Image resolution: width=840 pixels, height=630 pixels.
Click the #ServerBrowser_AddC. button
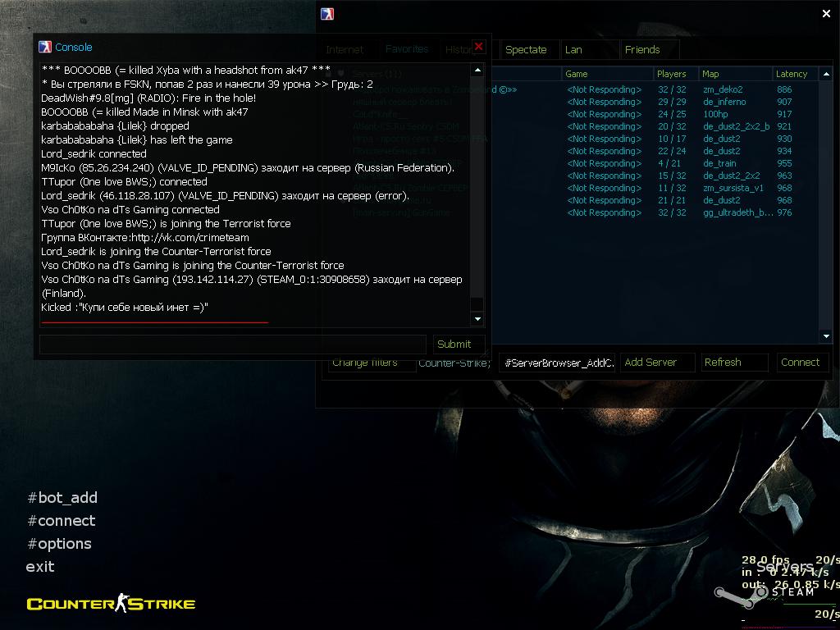pyautogui.click(x=557, y=363)
